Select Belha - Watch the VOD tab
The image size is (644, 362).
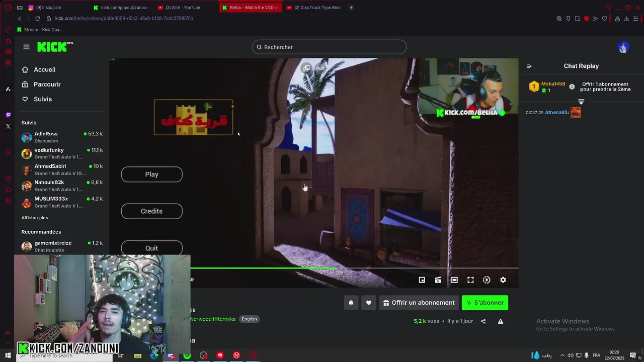[x=250, y=8]
